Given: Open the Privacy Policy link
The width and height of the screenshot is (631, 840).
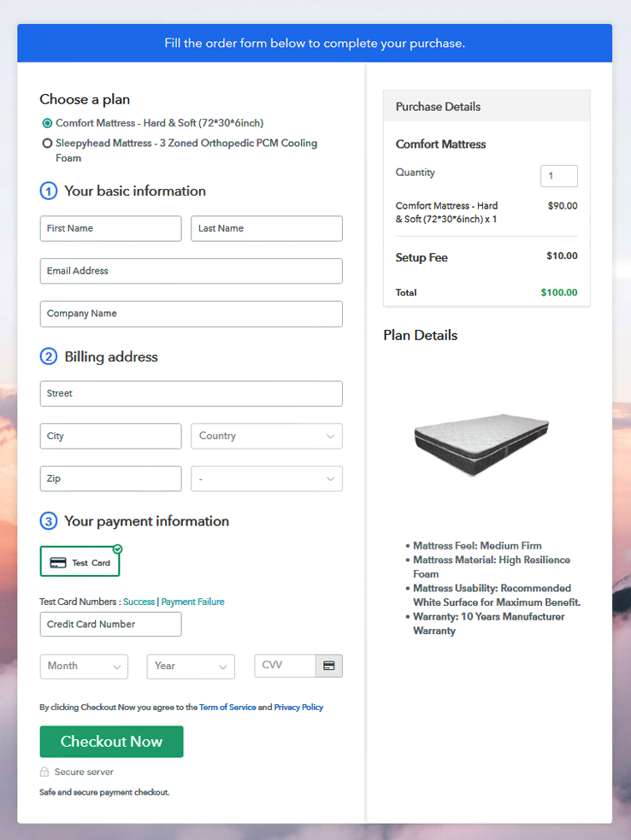Looking at the screenshot, I should [x=298, y=708].
